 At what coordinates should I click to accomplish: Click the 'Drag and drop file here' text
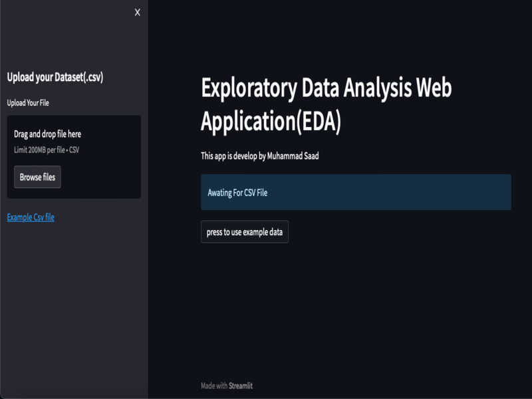pyautogui.click(x=47, y=134)
